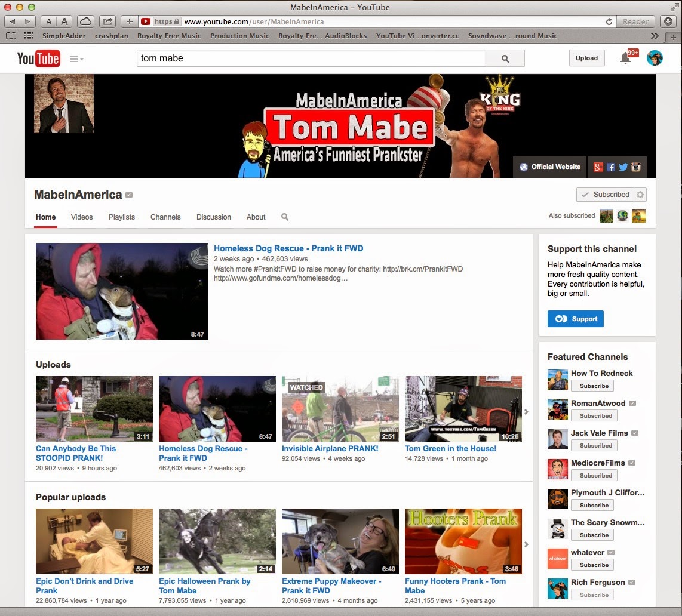Open Safari downloads button
The width and height of the screenshot is (682, 616).
click(x=668, y=21)
